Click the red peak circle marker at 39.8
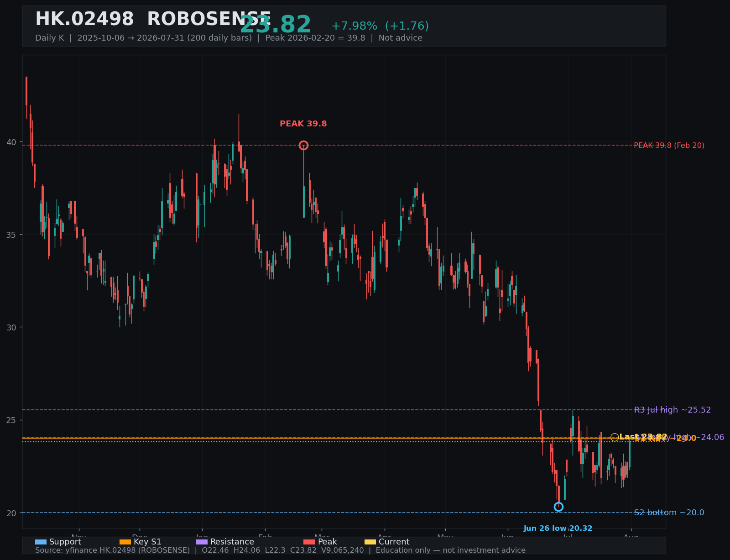 (303, 146)
